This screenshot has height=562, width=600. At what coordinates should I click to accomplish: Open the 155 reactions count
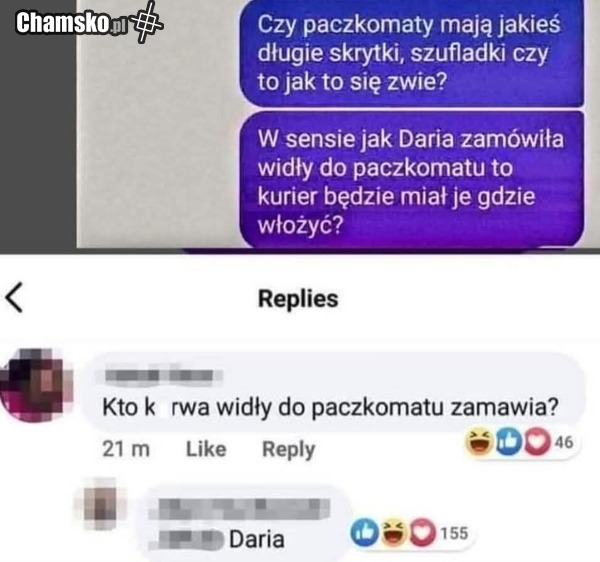coord(454,533)
